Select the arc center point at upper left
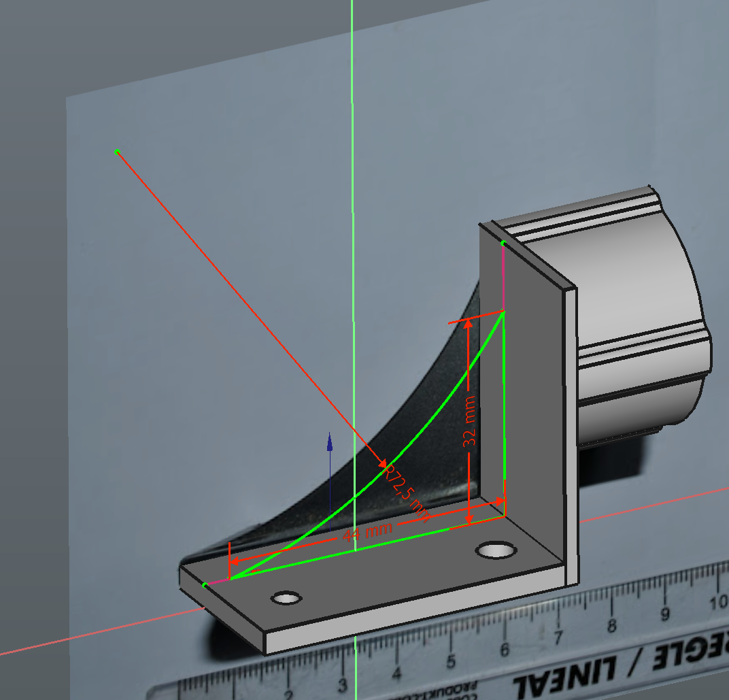The image size is (729, 700). (x=117, y=151)
